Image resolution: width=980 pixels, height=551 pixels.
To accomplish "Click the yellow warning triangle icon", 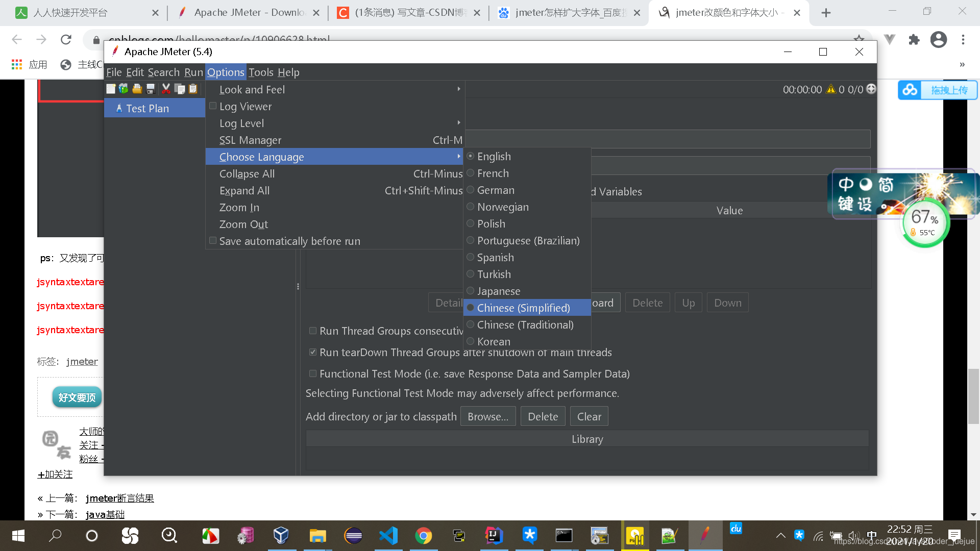I will tap(831, 89).
